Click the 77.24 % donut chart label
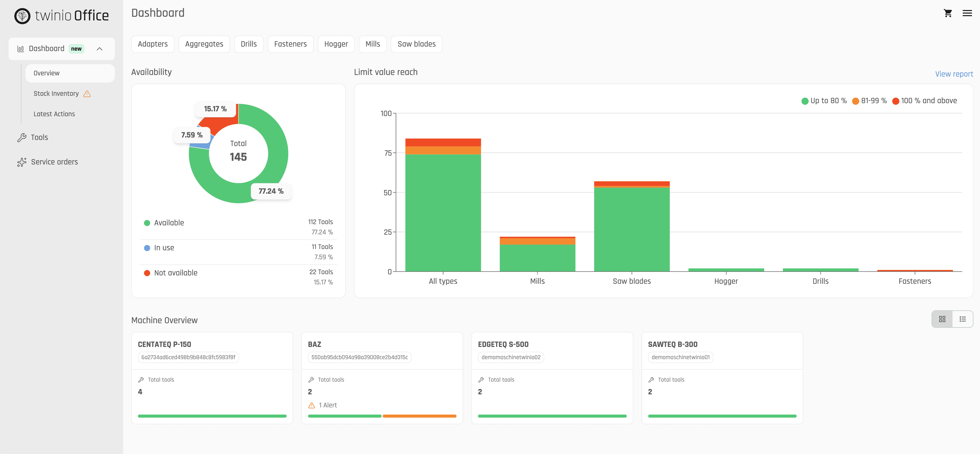 (271, 191)
